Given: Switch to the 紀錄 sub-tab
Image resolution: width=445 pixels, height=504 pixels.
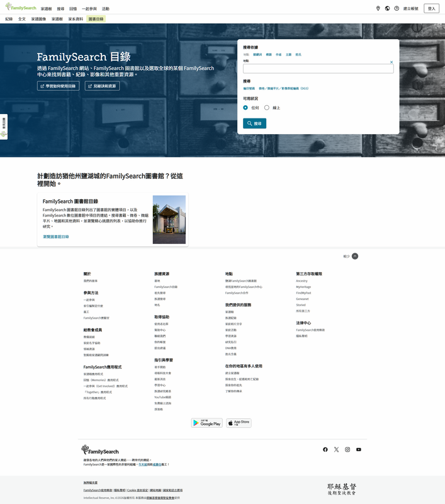Looking at the screenshot, I should pos(9,19).
